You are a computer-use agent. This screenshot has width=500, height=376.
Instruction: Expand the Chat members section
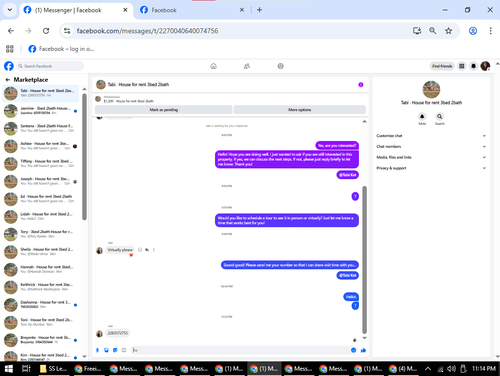430,146
